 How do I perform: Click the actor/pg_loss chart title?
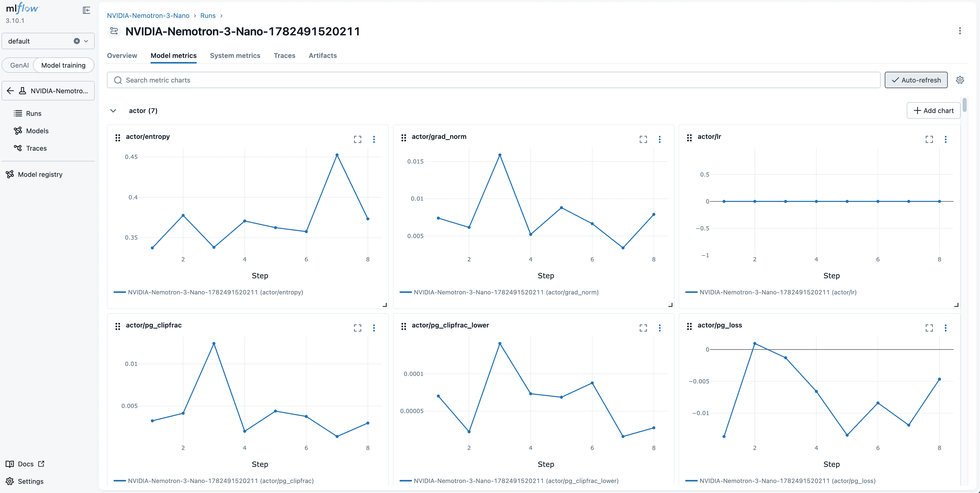pyautogui.click(x=719, y=325)
